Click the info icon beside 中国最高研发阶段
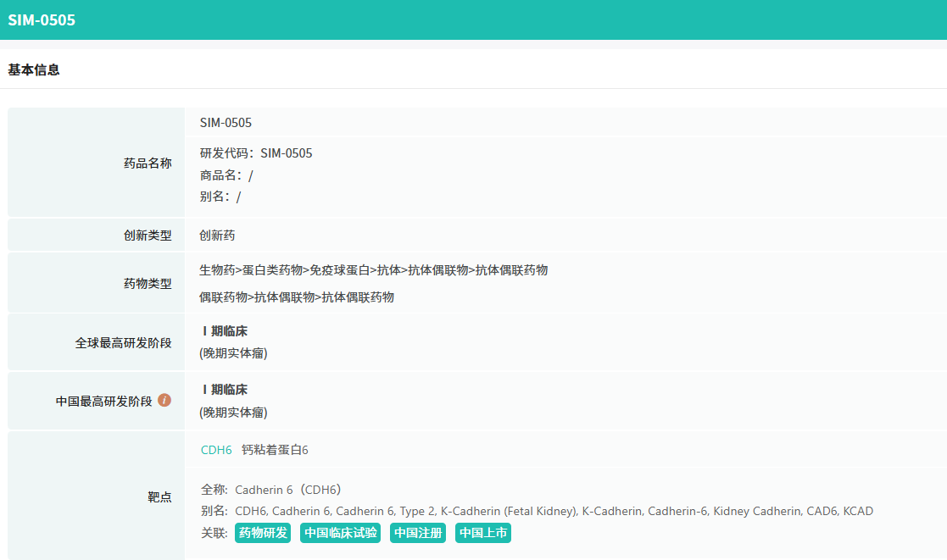 tap(164, 400)
